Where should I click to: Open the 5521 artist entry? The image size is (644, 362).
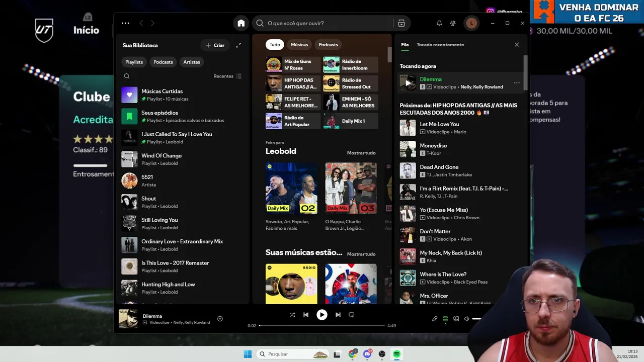click(183, 180)
